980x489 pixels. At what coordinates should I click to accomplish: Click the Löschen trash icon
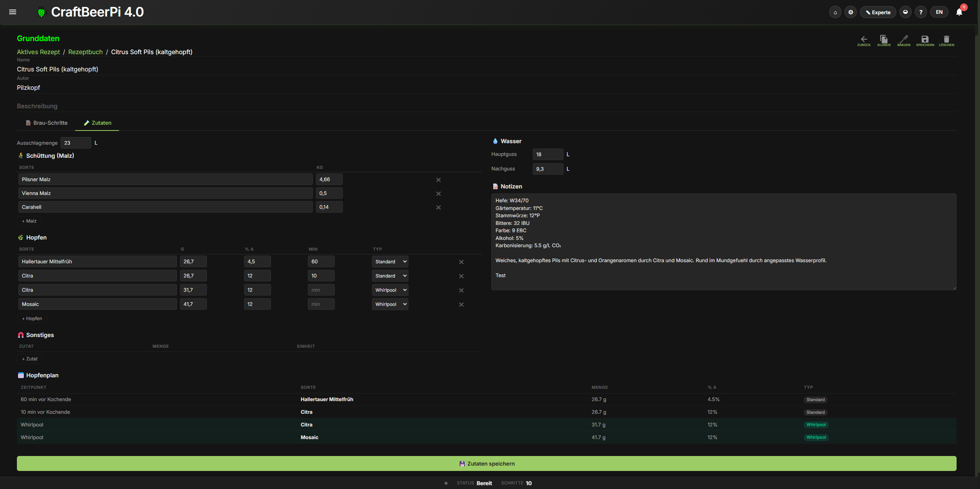pos(946,40)
